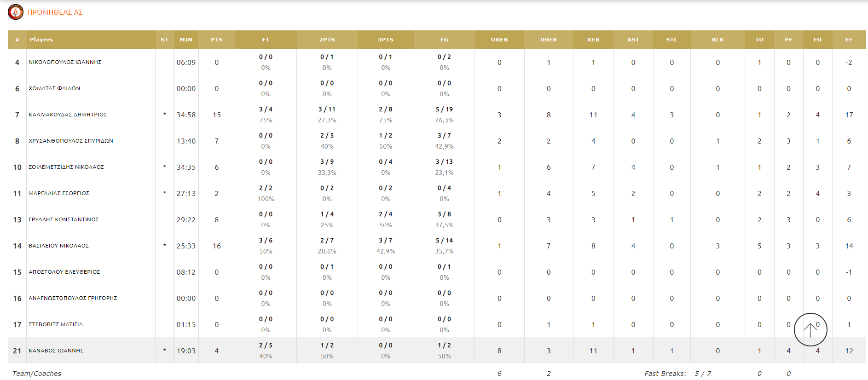Image resolution: width=868 pixels, height=380 pixels.
Task: Open player ΣΟΙΛΕΜΕΤΖΙΔΗΣ ΝΙΚΟΛΑΟΣ
Action: point(66,167)
